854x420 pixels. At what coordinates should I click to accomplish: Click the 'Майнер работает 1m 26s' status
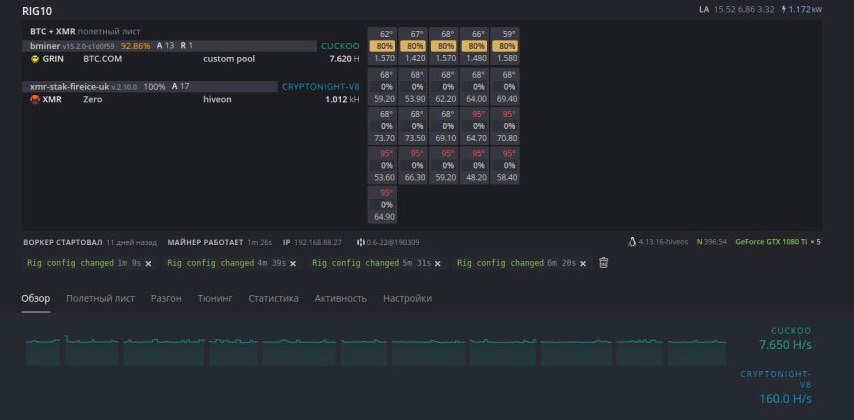221,242
